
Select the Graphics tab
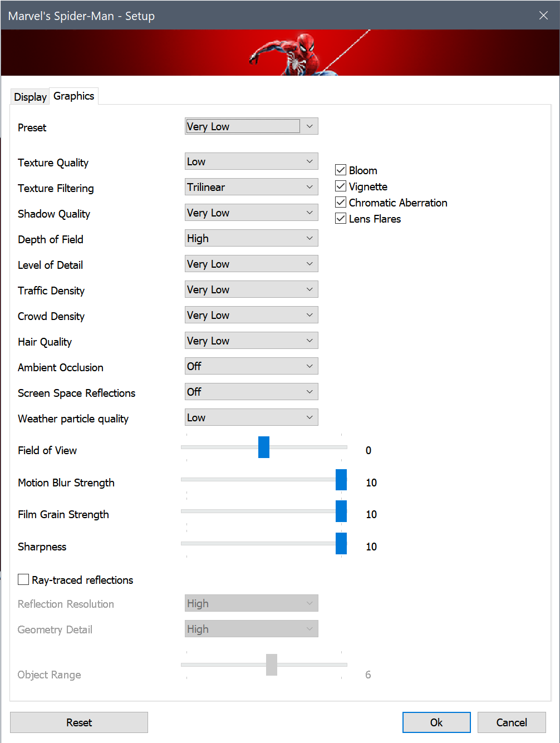coord(74,96)
